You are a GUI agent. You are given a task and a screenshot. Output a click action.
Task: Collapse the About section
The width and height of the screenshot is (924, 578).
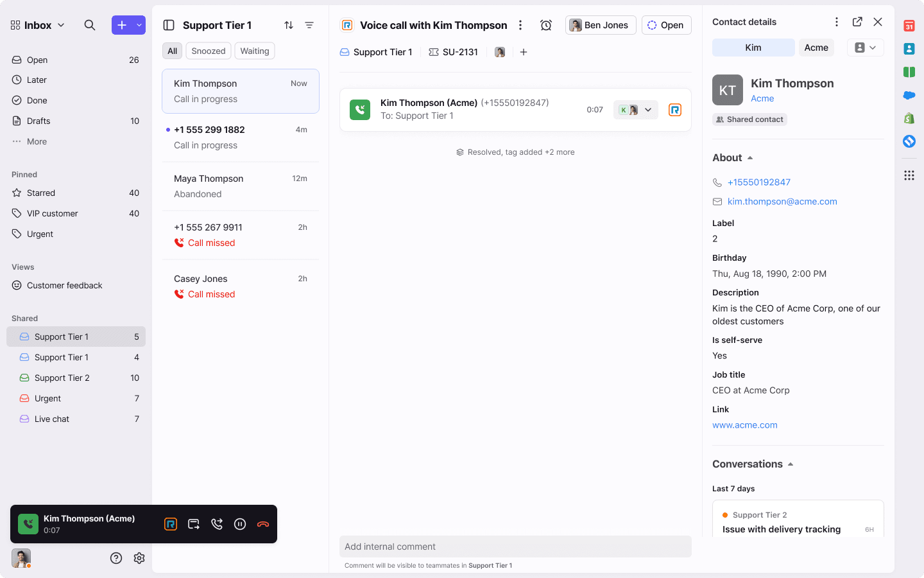[748, 157]
